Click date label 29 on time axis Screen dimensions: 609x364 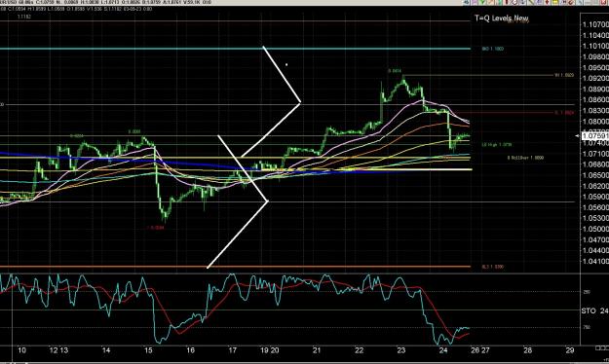(569, 350)
